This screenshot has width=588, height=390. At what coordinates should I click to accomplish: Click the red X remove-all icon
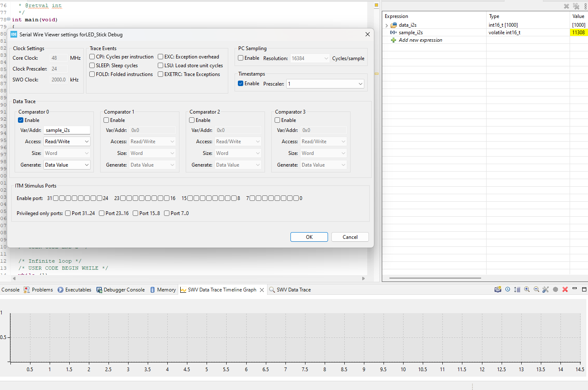[x=565, y=289]
